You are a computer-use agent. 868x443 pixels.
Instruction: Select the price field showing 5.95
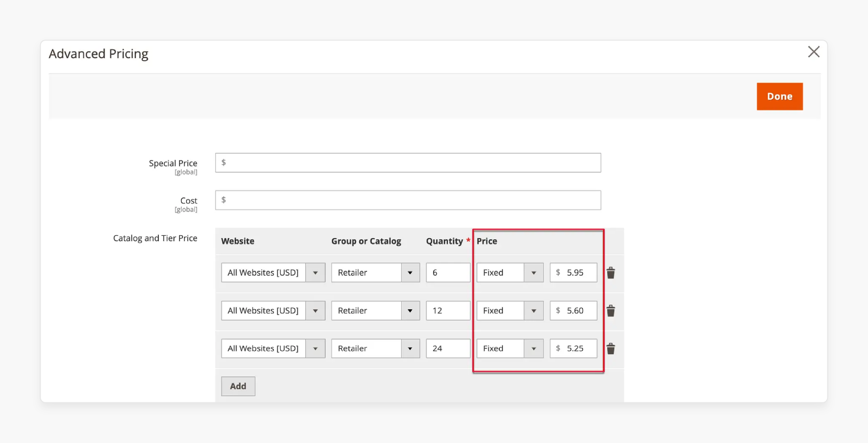(x=573, y=273)
